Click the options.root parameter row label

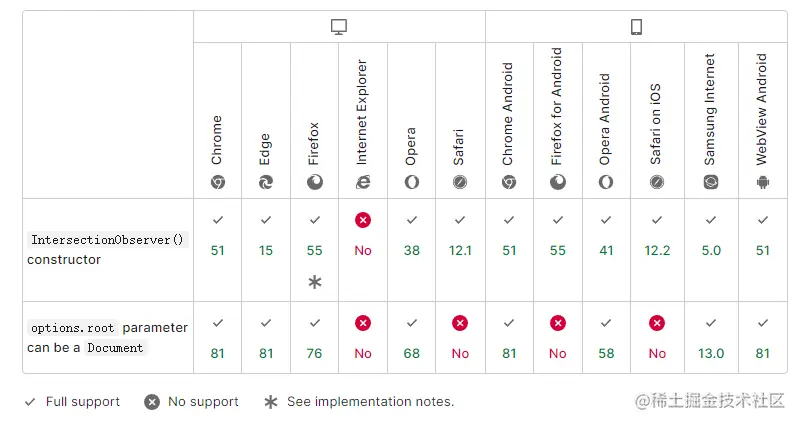click(x=108, y=338)
